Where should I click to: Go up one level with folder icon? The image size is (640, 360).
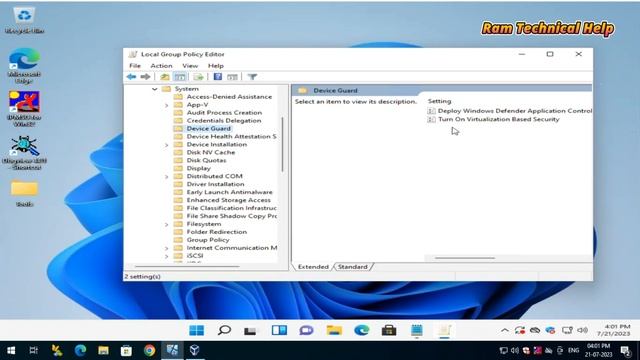pos(164,77)
